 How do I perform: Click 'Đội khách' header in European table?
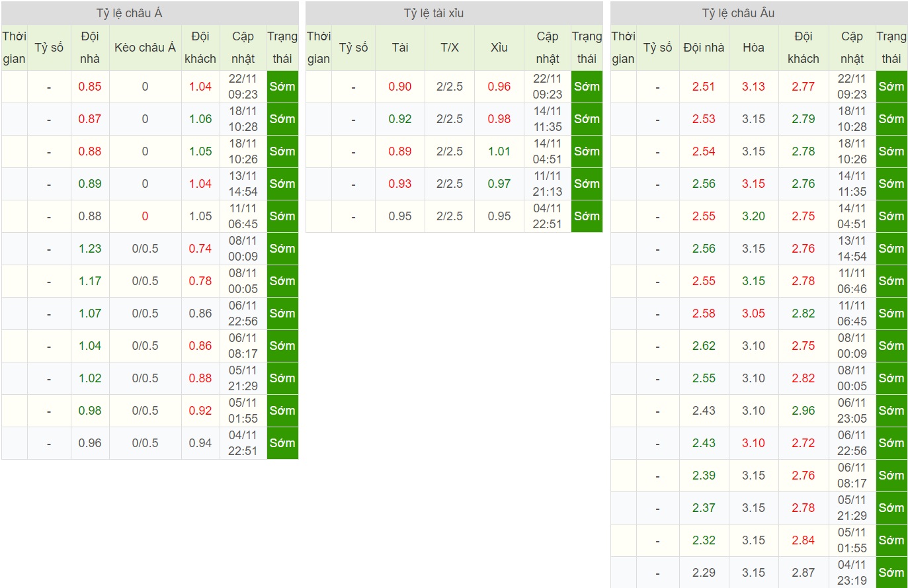pyautogui.click(x=804, y=48)
